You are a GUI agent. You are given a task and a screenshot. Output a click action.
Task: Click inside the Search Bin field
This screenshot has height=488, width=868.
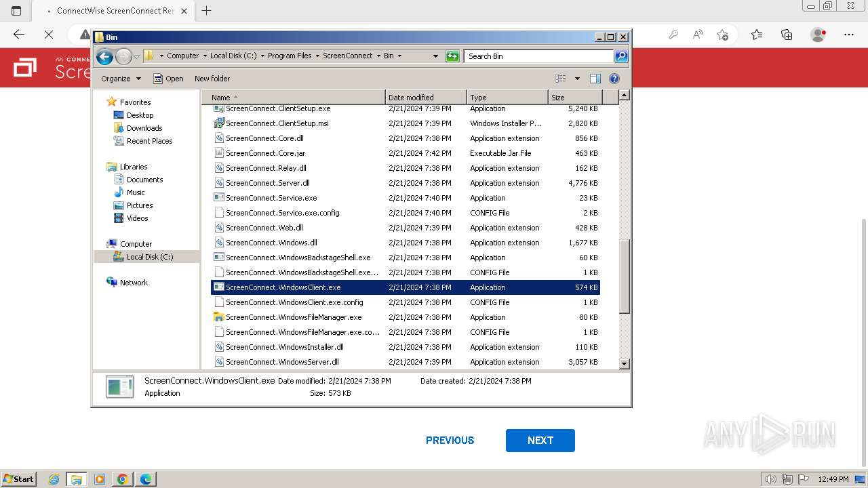coord(539,56)
